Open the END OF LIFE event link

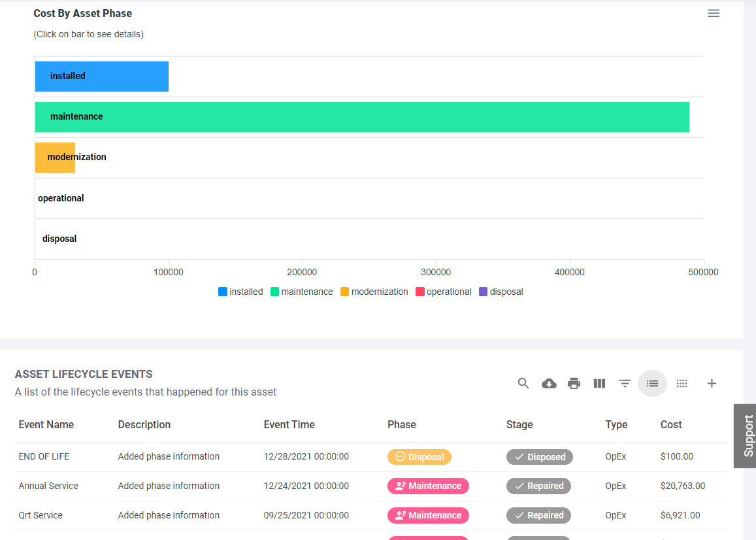pos(43,456)
